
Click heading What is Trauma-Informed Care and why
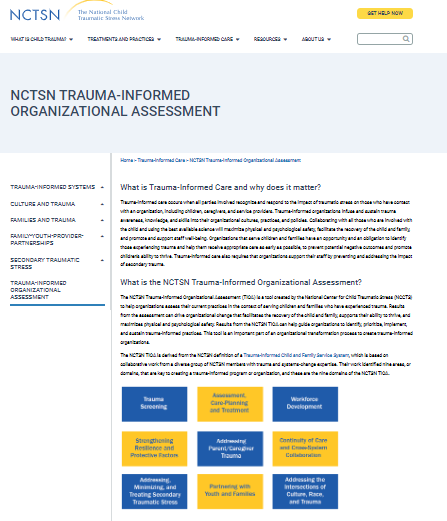coord(220,187)
